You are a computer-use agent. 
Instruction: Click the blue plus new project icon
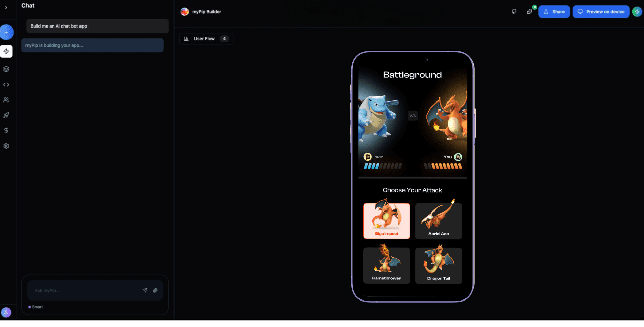[x=6, y=32]
